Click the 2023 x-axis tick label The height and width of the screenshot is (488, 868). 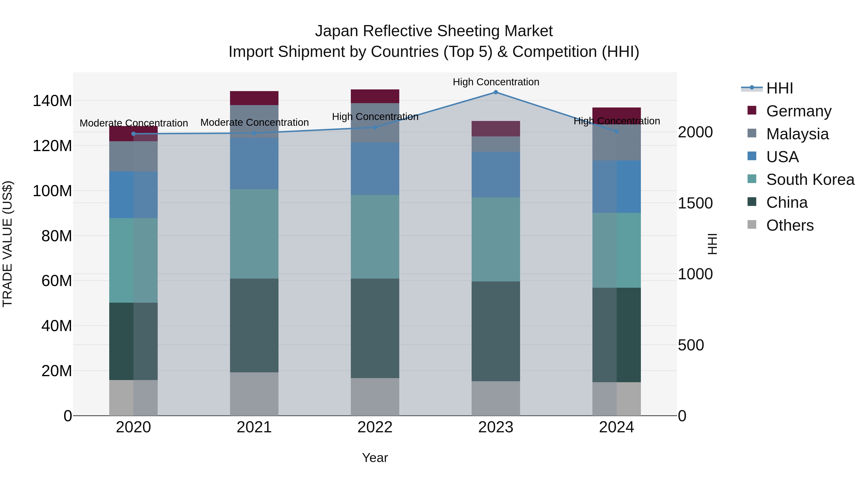(x=496, y=427)
